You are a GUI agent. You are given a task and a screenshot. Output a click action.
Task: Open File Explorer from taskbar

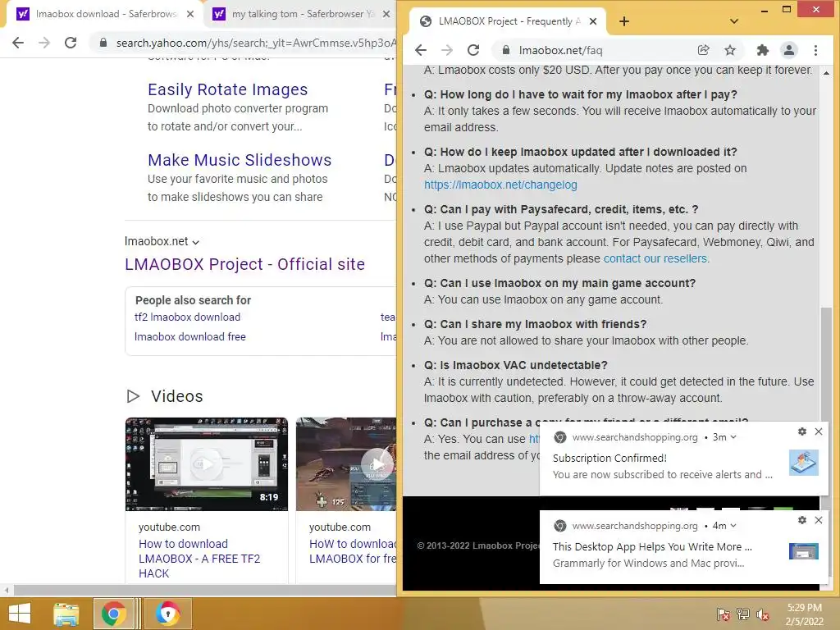[x=66, y=614]
